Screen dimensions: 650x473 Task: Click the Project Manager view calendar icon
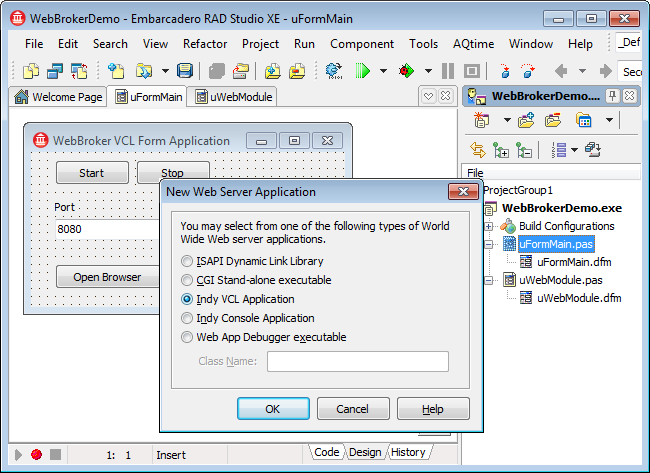tap(583, 120)
